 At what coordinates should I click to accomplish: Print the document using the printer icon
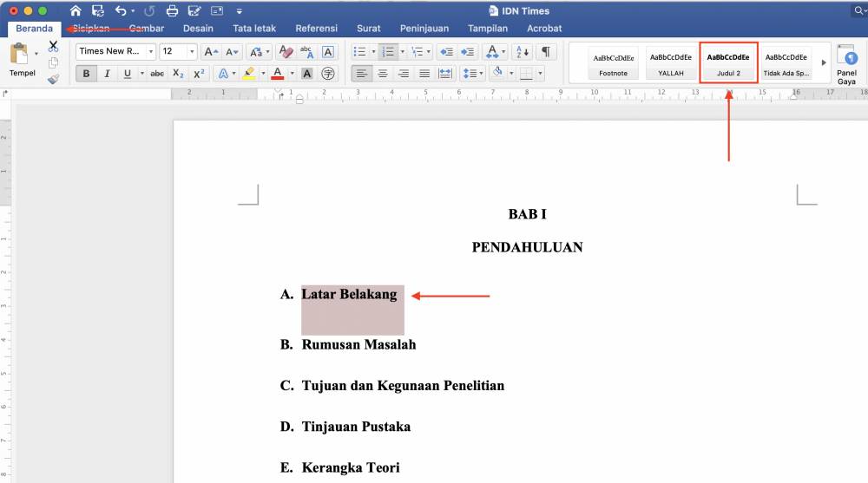click(172, 10)
